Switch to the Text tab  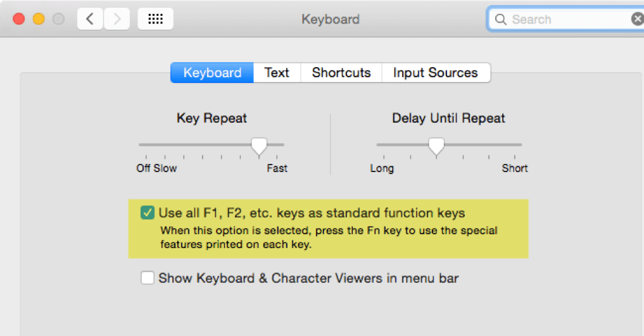[277, 73]
